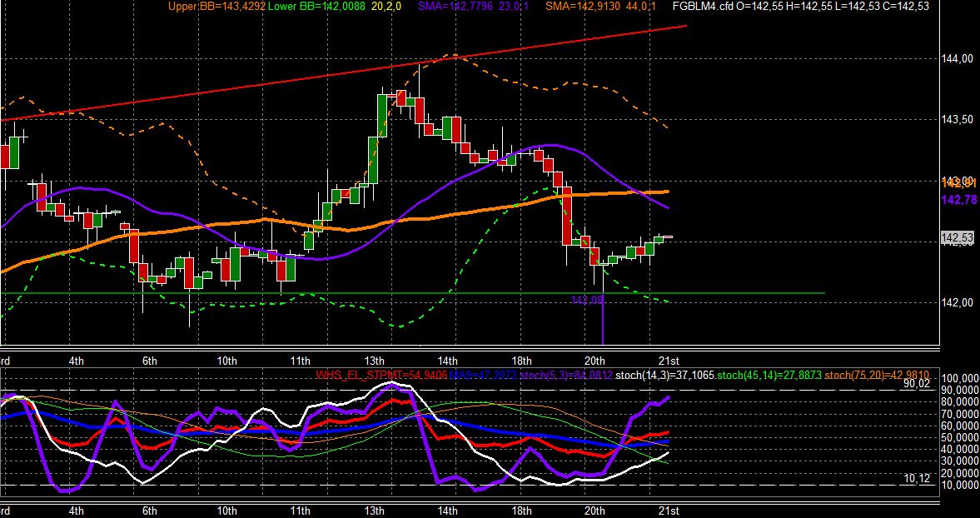Select the 18th date on price chart axis
The image size is (980, 518).
point(521,361)
